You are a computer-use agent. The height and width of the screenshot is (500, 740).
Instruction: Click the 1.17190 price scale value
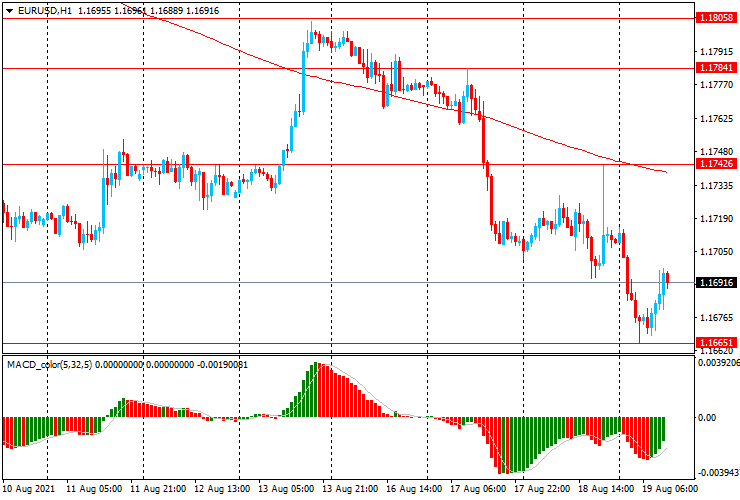717,219
